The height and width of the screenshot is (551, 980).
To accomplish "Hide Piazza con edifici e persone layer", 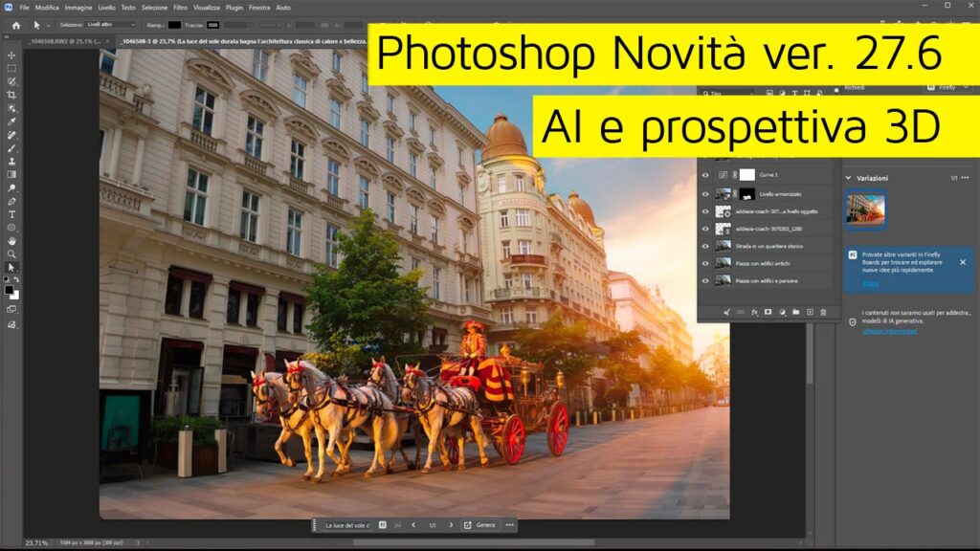I will [x=705, y=281].
